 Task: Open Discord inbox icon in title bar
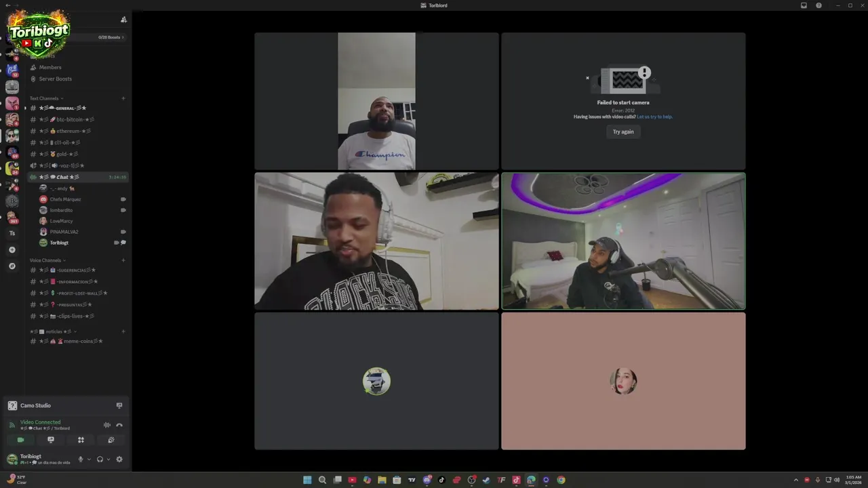click(804, 5)
